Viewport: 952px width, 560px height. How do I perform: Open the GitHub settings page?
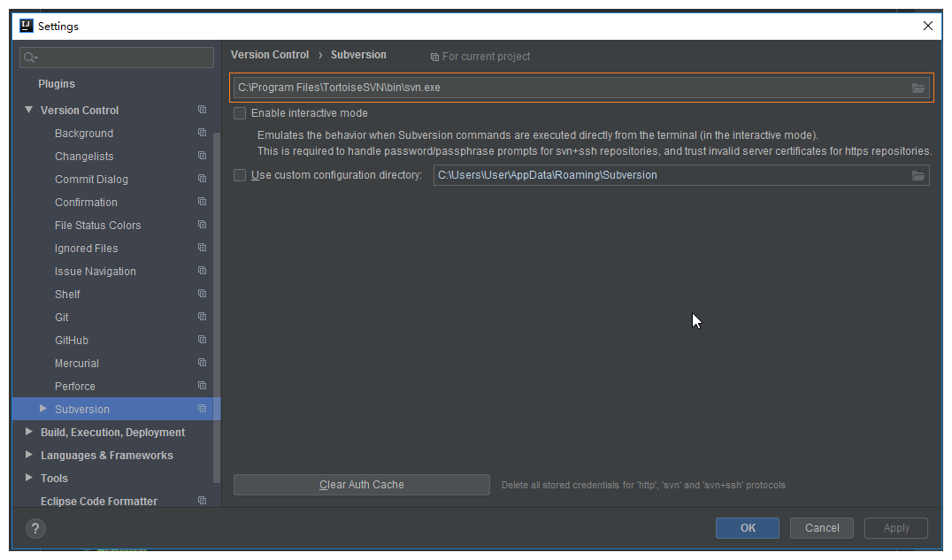coord(72,341)
